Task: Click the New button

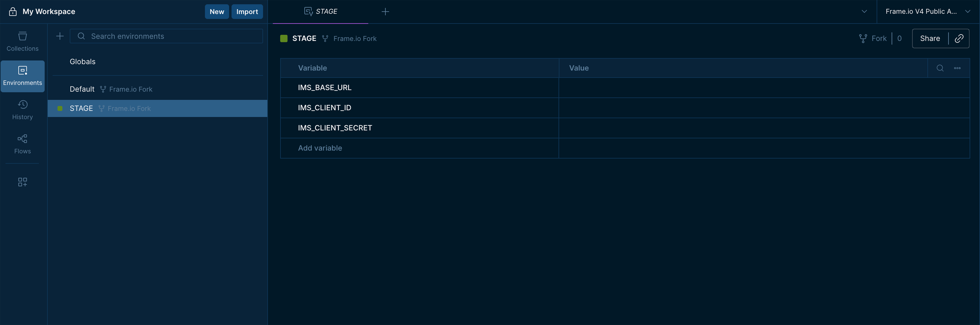Action: (217, 11)
